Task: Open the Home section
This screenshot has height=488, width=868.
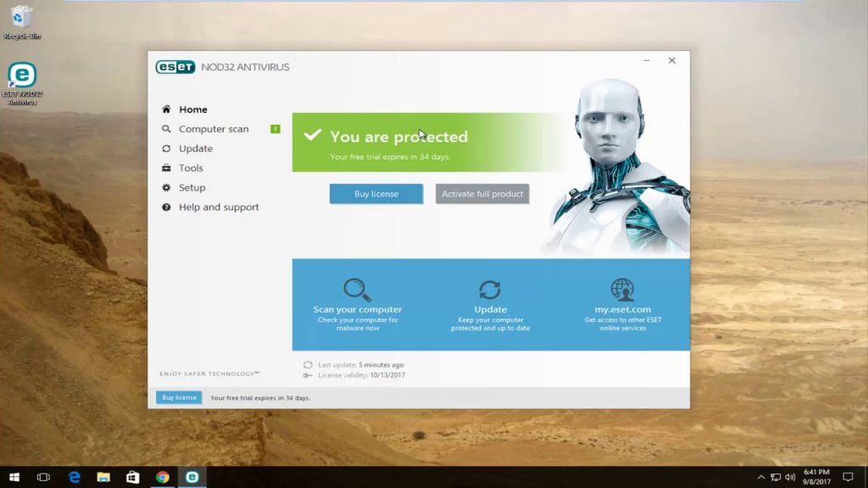Action: 192,109
